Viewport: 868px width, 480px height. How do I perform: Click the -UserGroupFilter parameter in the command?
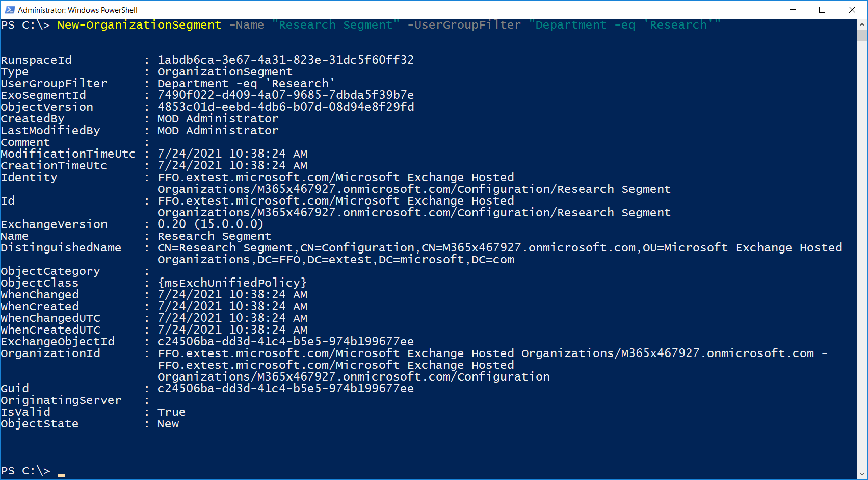[464, 25]
